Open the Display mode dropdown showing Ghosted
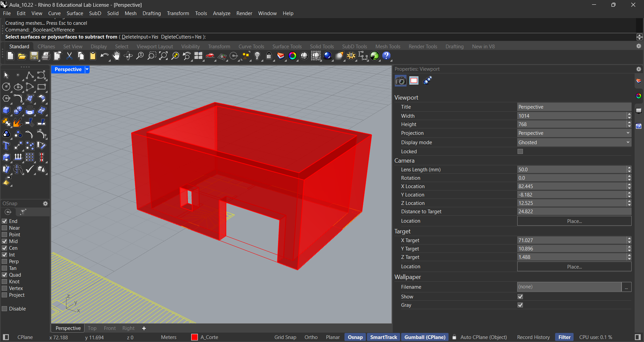Image resolution: width=644 pixels, height=342 pixels. point(574,142)
